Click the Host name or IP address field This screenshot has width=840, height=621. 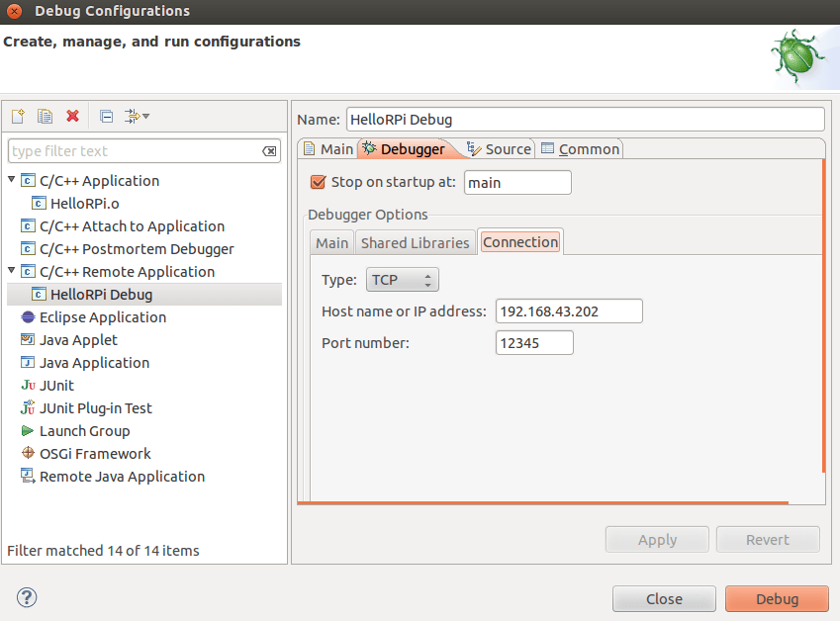tap(569, 311)
